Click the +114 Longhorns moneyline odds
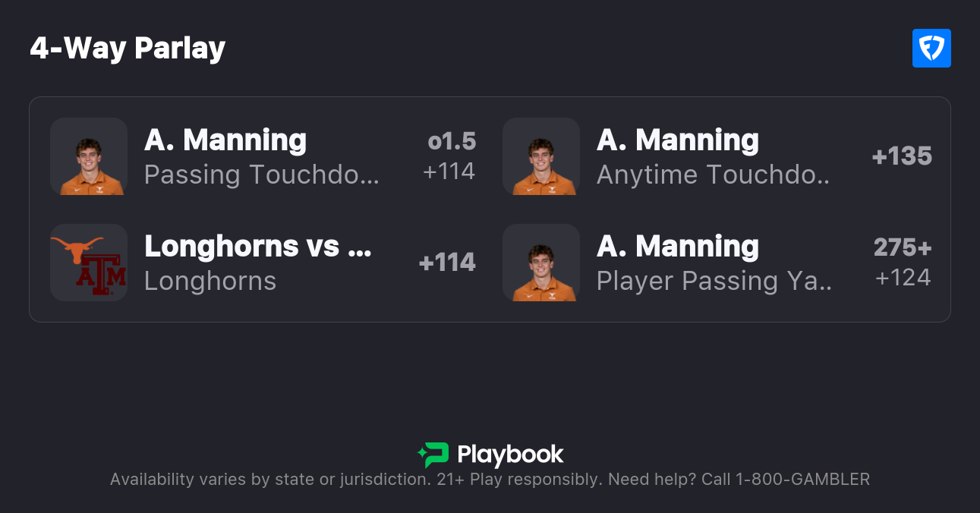Screen dimensions: 980x513 447,263
